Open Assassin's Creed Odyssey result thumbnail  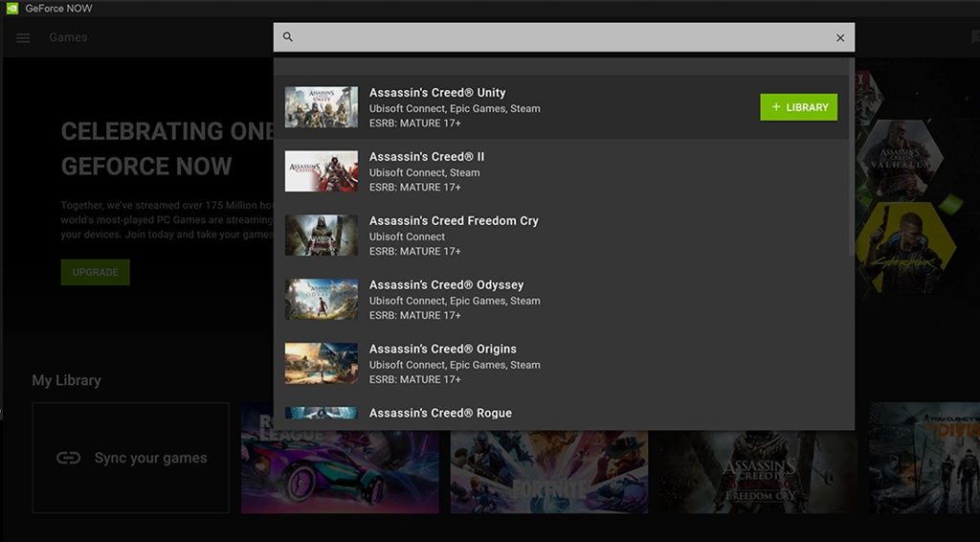322,300
